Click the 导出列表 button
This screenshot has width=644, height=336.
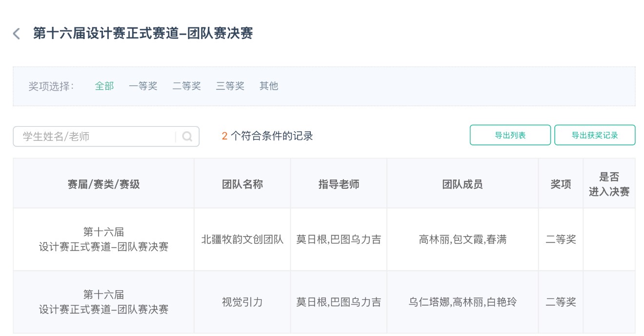[x=510, y=135]
